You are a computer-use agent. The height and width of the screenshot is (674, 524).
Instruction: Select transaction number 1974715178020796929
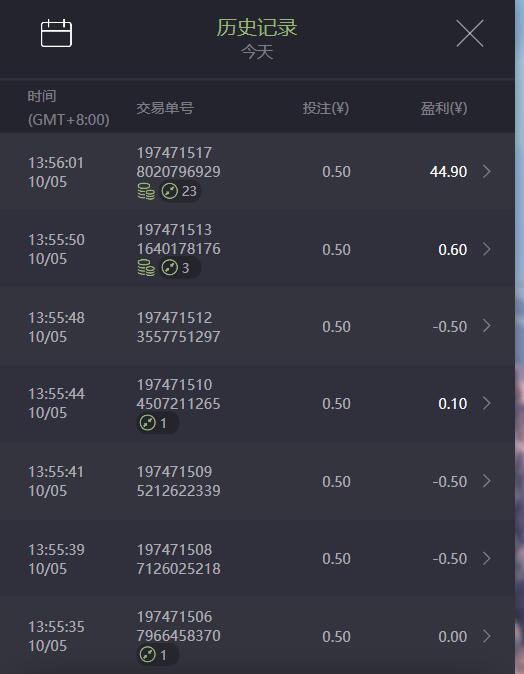click(x=178, y=162)
